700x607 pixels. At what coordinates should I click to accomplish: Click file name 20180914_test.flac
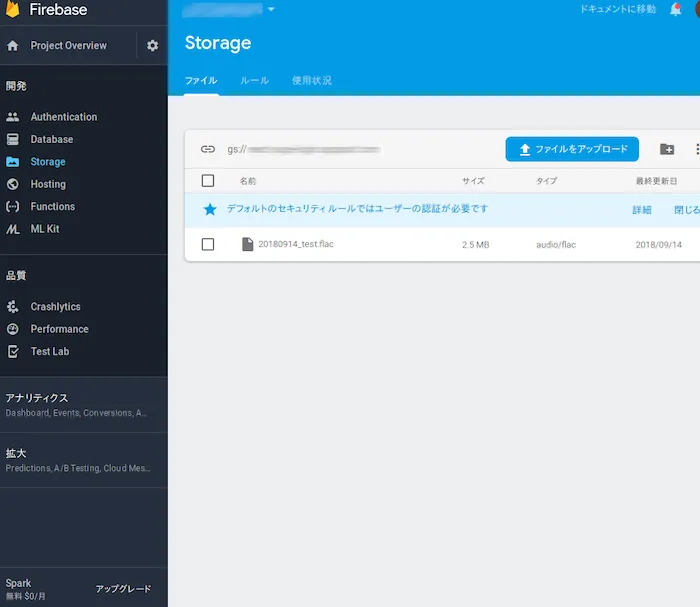click(x=296, y=244)
